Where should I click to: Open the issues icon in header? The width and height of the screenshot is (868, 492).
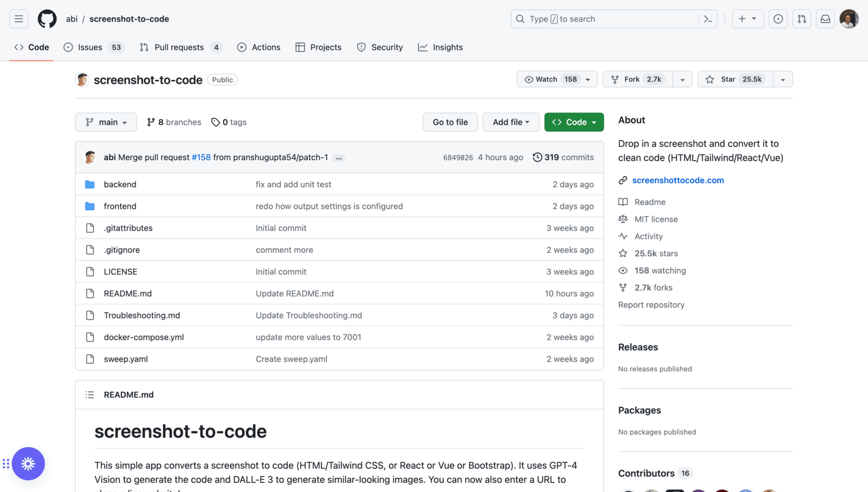(778, 19)
